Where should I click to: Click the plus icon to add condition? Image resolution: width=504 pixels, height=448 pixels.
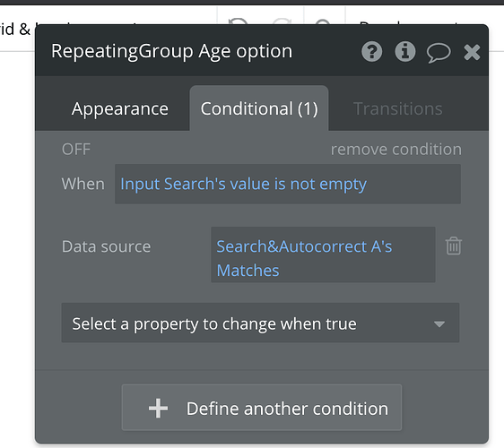tap(158, 409)
